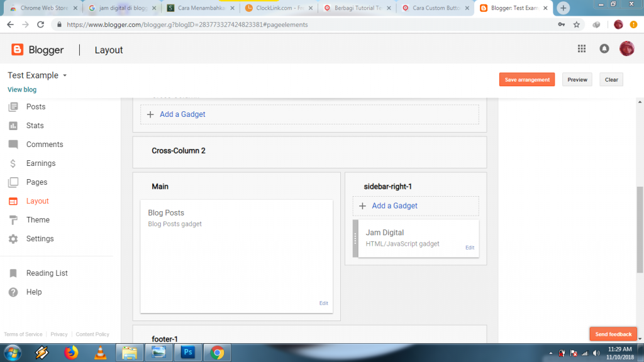
Task: Click Add a Gadget in sidebar-right-1
Action: coord(394,206)
